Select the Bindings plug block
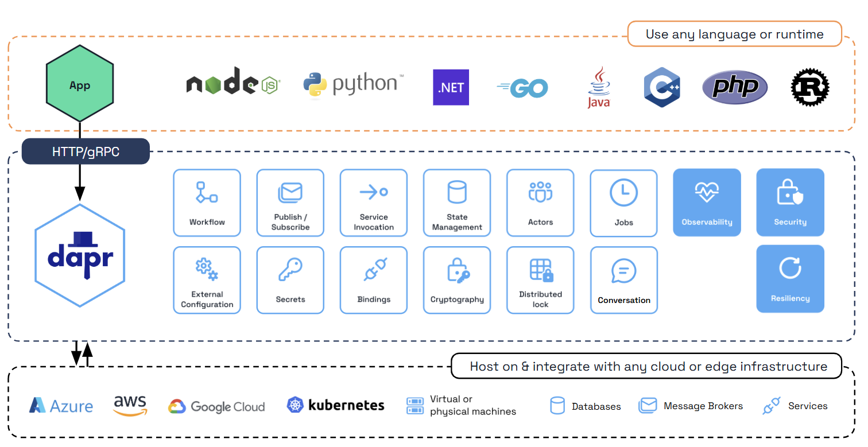This screenshot has height=447, width=868. pos(374,280)
